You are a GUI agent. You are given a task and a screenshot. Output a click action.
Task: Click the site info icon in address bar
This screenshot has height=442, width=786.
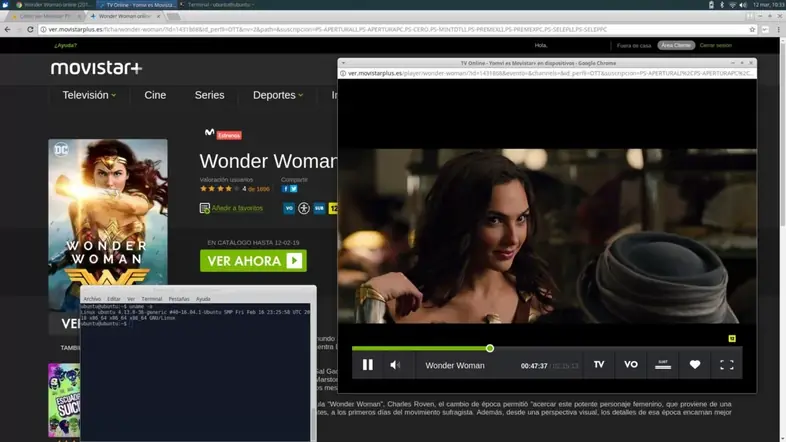[44, 30]
